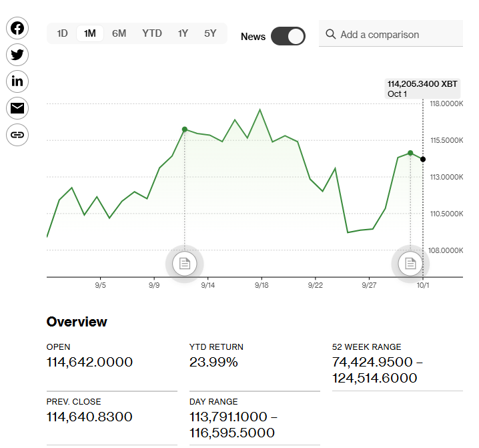The image size is (479, 448).
Task: Share this page by email
Action: click(17, 108)
